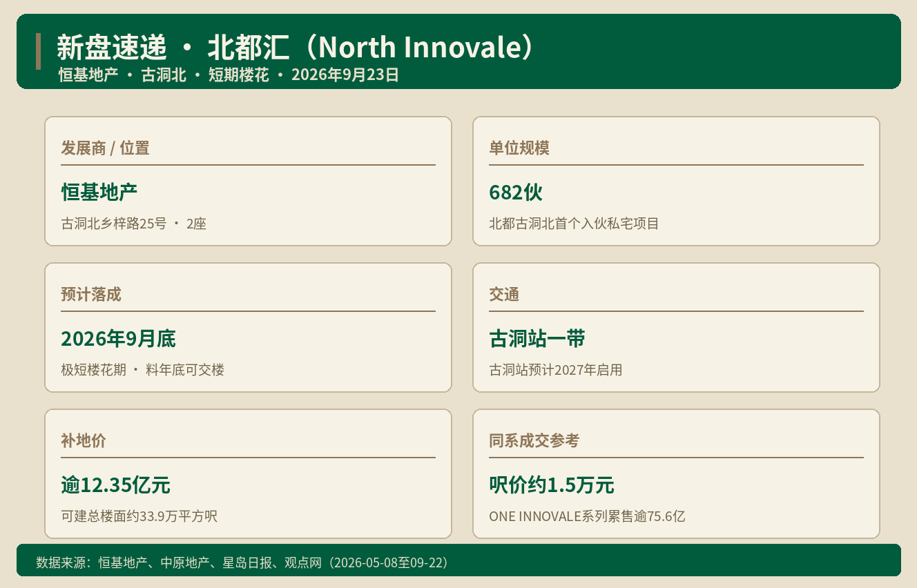The width and height of the screenshot is (917, 588).
Task: Select the 呎价约1.5万元 price figure
Action: pos(552,484)
